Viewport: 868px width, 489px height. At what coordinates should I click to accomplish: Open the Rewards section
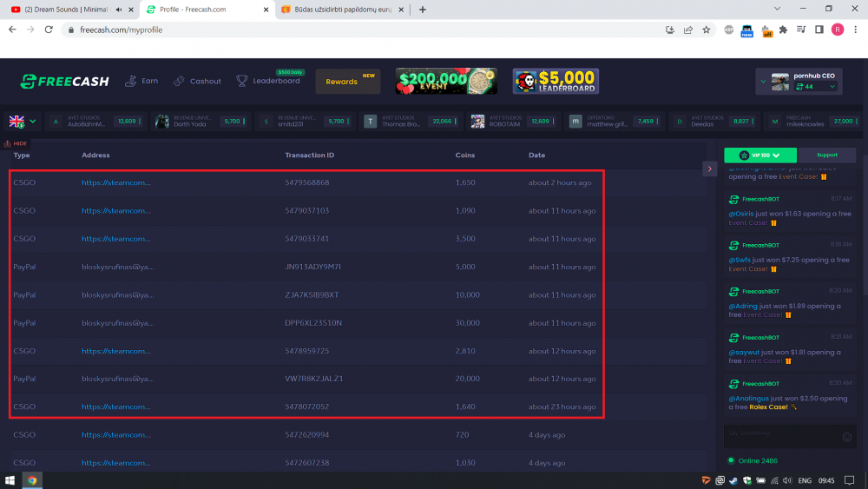348,82
